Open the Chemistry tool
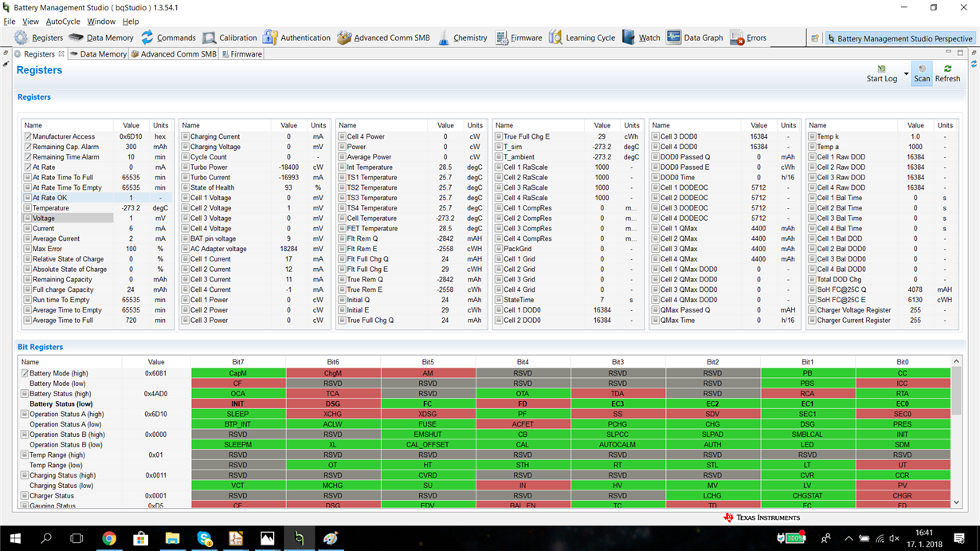The image size is (980, 551). tap(462, 37)
